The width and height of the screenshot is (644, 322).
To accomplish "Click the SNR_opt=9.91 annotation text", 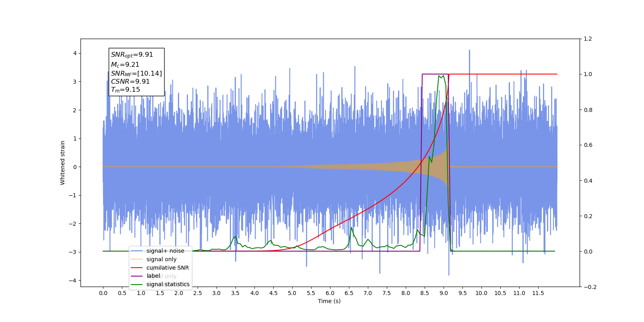I will (x=132, y=55).
